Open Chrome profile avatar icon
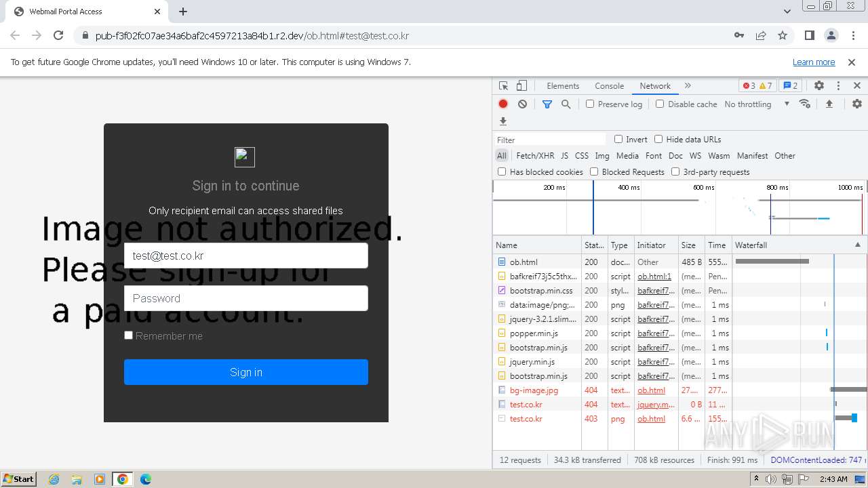Viewport: 868px width, 488px height. point(831,35)
